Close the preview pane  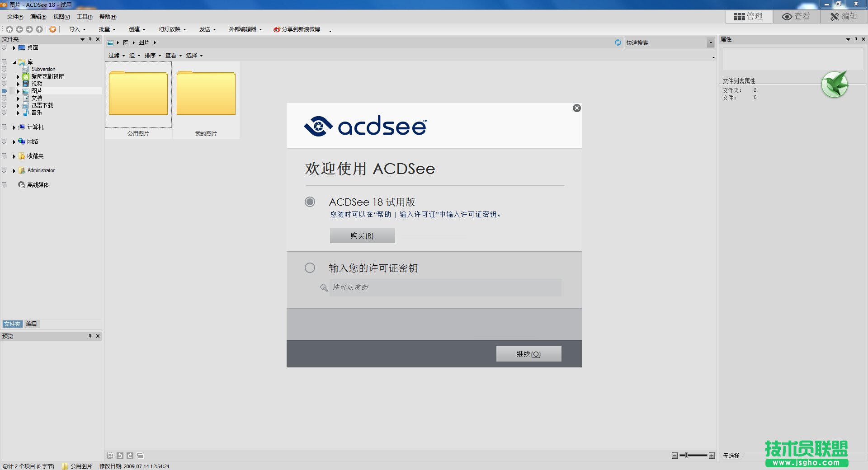(x=98, y=336)
